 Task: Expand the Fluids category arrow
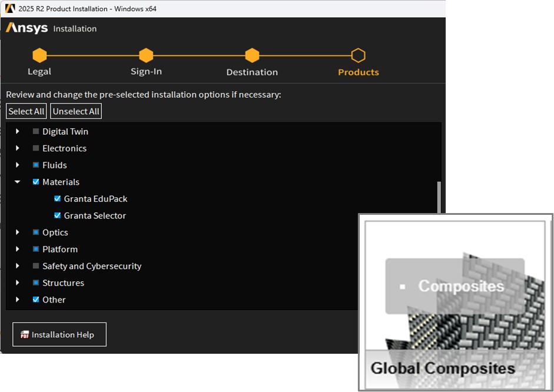(x=18, y=165)
